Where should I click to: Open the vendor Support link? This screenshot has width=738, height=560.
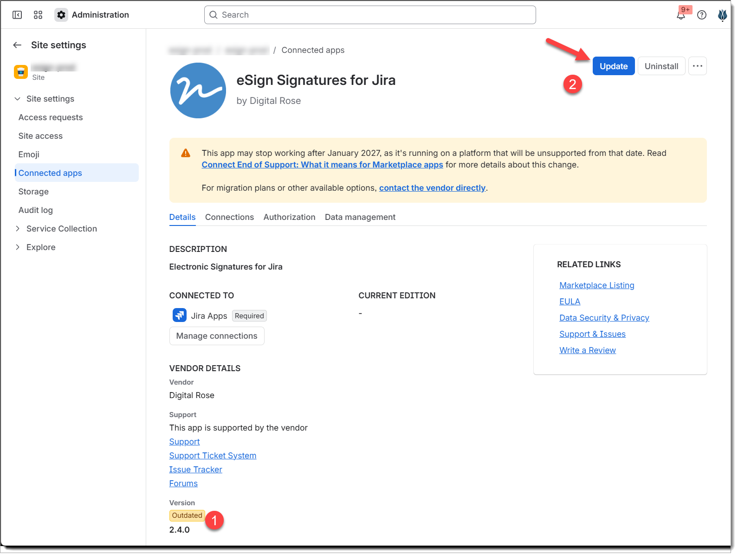coord(185,442)
